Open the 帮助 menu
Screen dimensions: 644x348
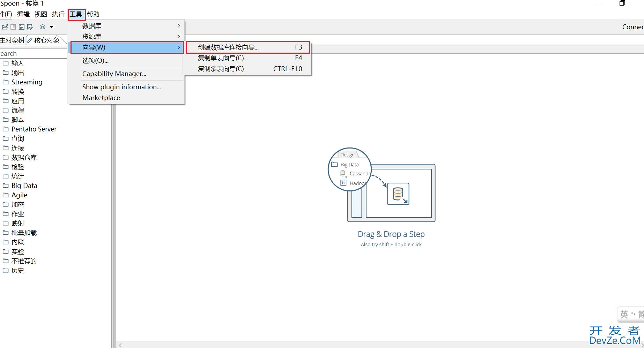(x=93, y=14)
